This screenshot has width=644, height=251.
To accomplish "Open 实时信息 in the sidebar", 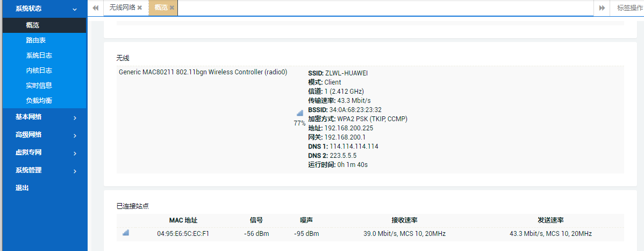I will coord(39,86).
